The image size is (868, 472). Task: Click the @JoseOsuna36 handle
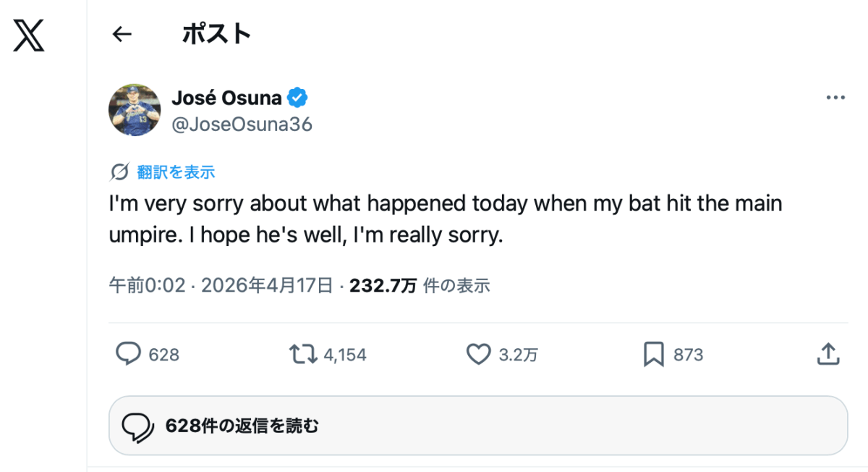click(242, 125)
